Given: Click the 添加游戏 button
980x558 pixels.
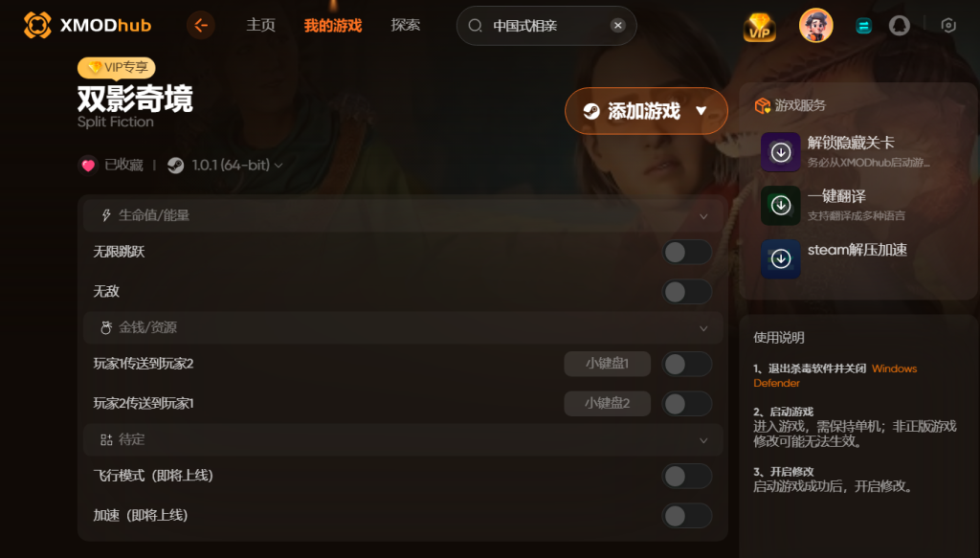Looking at the screenshot, I should pos(646,111).
